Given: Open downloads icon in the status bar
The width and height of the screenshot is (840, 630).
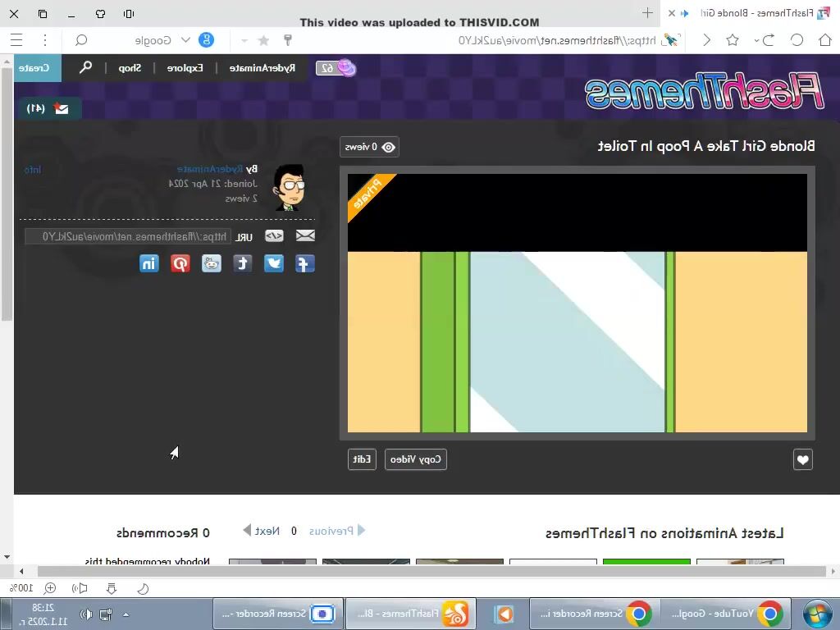Looking at the screenshot, I should point(112,589).
